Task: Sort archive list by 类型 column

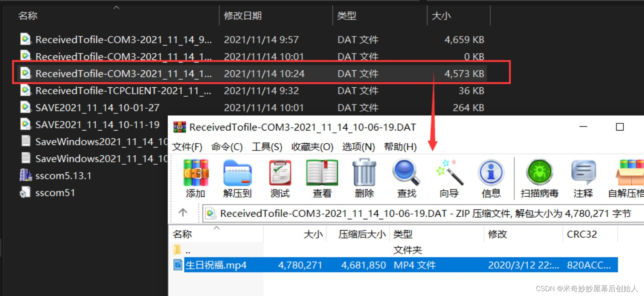Action: click(403, 234)
